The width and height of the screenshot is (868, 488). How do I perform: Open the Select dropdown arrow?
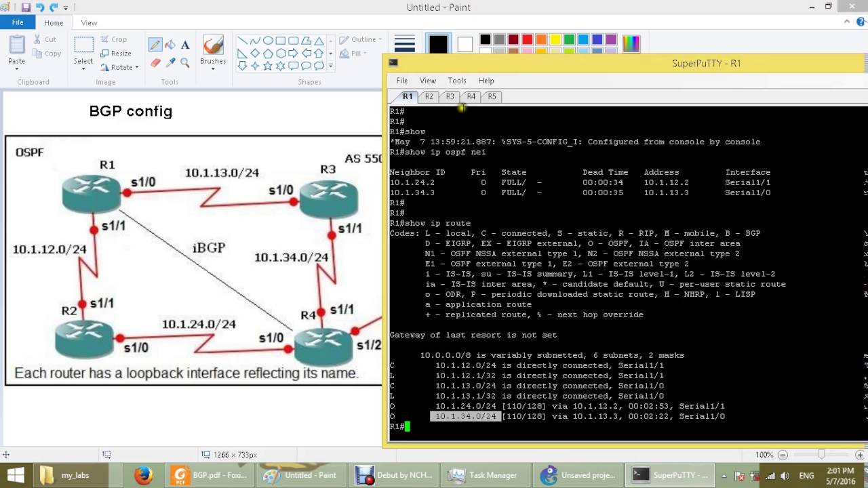point(83,70)
